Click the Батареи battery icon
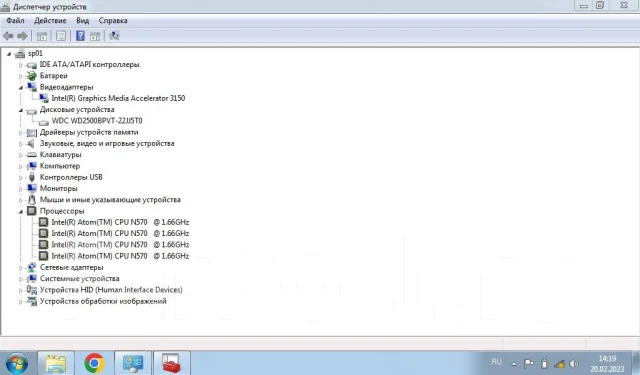 point(31,76)
